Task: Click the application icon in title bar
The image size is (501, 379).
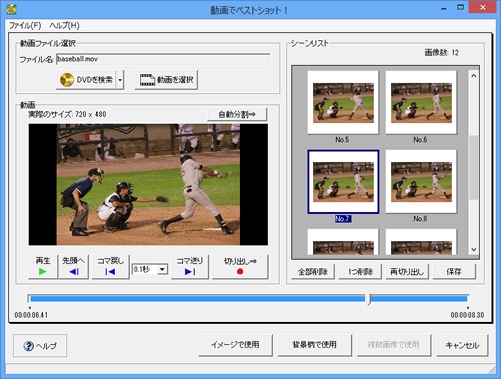Action: coord(11,9)
